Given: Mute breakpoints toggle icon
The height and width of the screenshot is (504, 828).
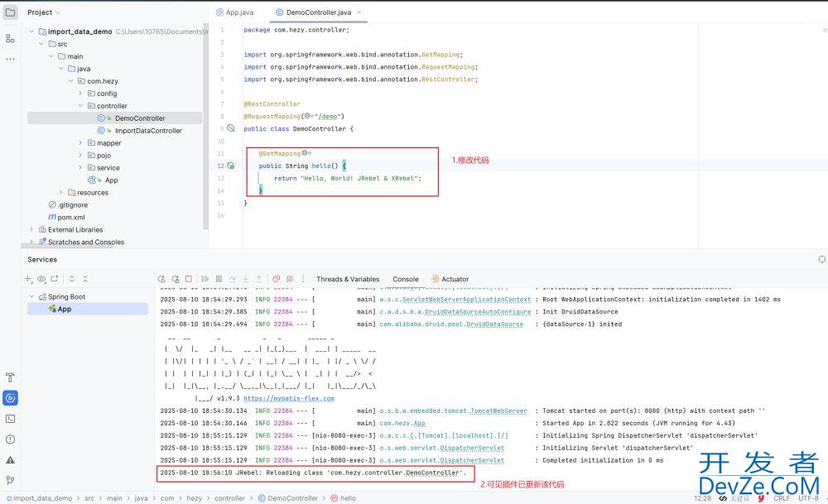Looking at the screenshot, I should click(289, 279).
